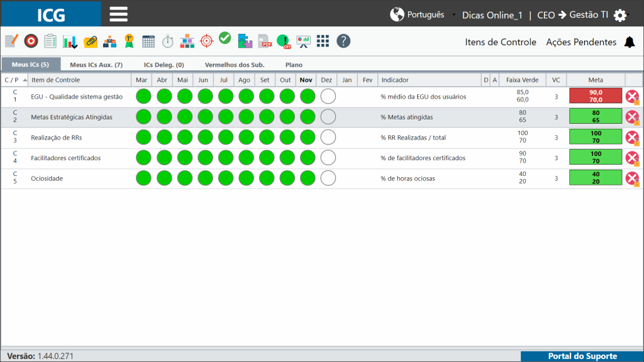644x362 pixels.
Task: Click the green Meta box for Ociosidade
Action: 596,178
